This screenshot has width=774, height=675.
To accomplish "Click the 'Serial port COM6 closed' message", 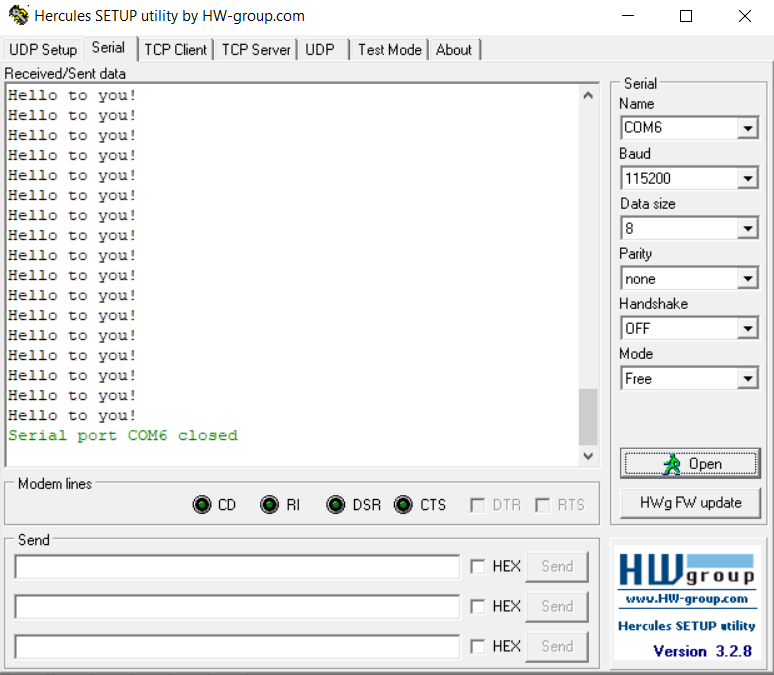I will click(x=123, y=436).
